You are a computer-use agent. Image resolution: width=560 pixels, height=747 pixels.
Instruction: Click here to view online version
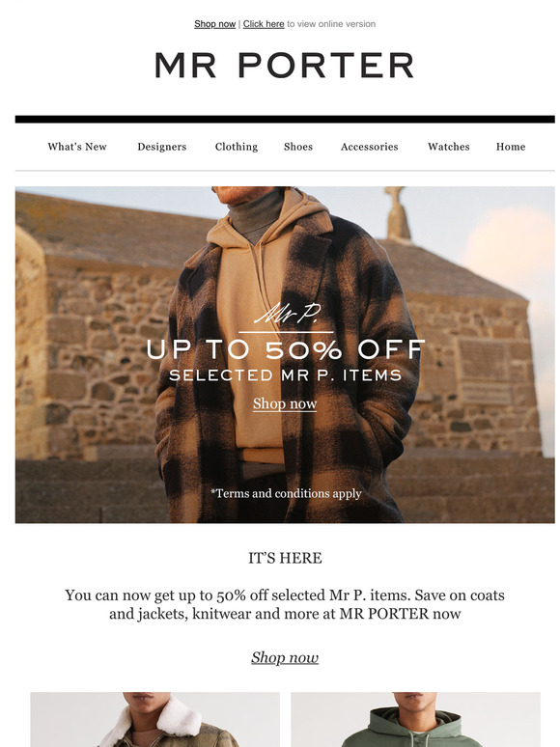pos(264,24)
